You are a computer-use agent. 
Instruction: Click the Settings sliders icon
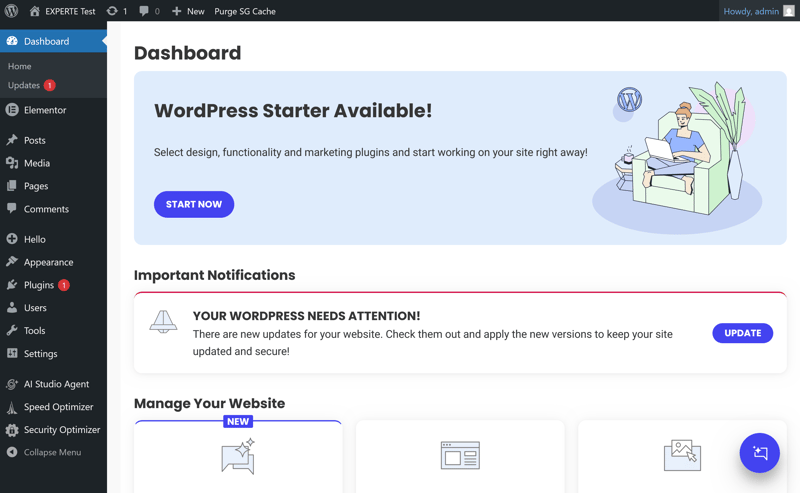[x=12, y=353]
